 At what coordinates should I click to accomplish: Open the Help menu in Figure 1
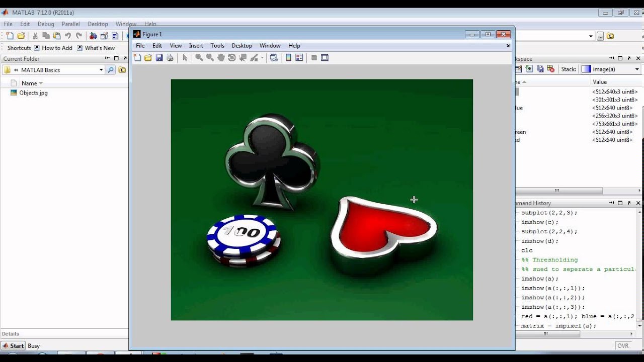(x=294, y=46)
